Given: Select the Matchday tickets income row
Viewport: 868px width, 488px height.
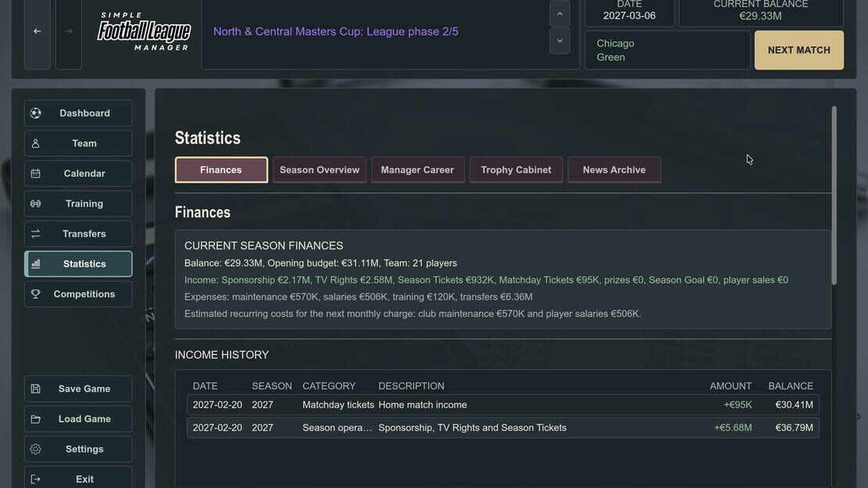Looking at the screenshot, I should point(503,405).
